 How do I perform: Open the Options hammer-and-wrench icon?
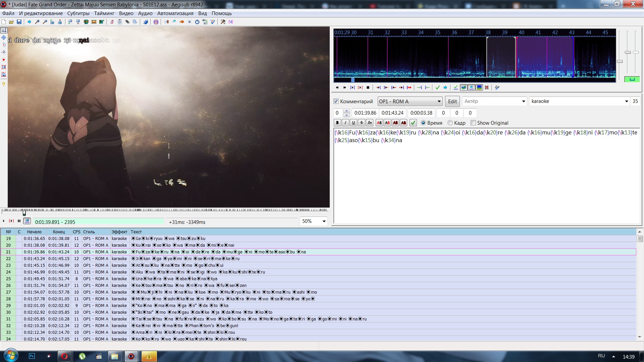point(223,22)
